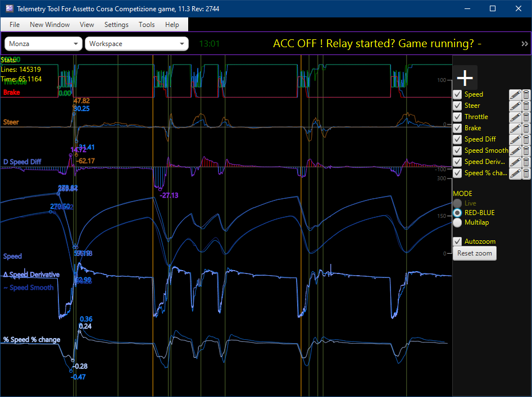Edit the Speed Smooth channel via pencil icon

(515, 150)
